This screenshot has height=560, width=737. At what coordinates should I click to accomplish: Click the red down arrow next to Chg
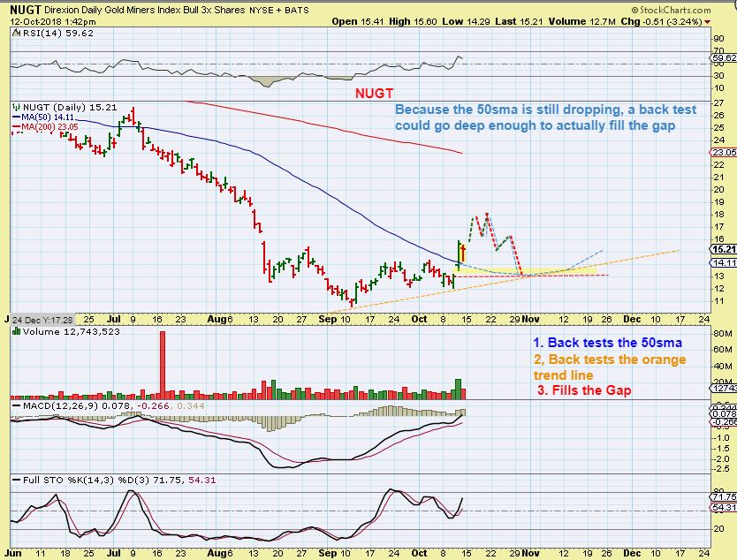coord(707,22)
